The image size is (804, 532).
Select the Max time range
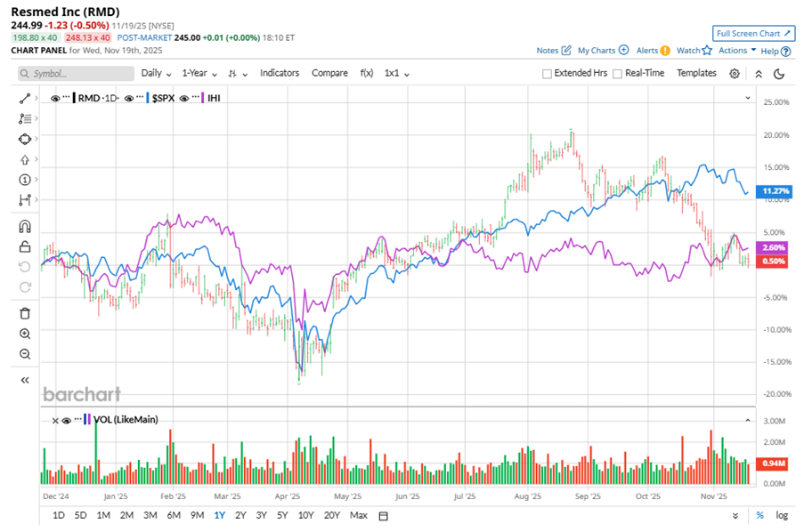pyautogui.click(x=359, y=515)
